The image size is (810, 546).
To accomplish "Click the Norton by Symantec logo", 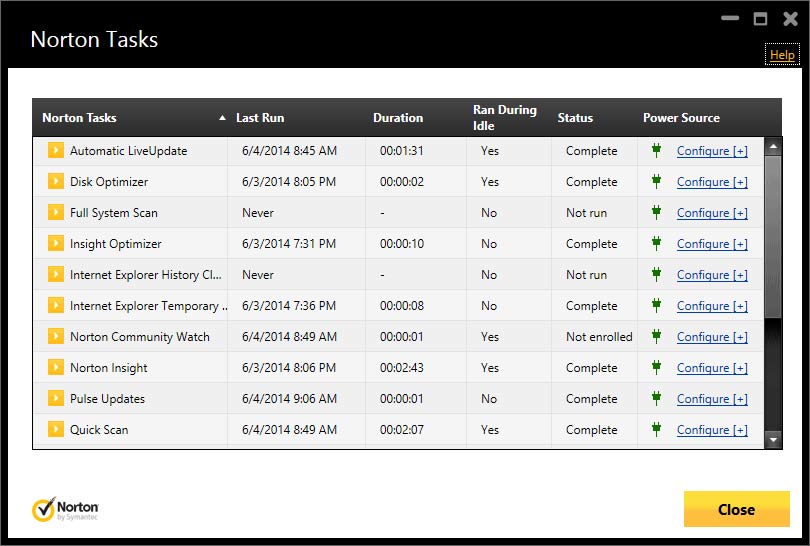I will 65,509.
